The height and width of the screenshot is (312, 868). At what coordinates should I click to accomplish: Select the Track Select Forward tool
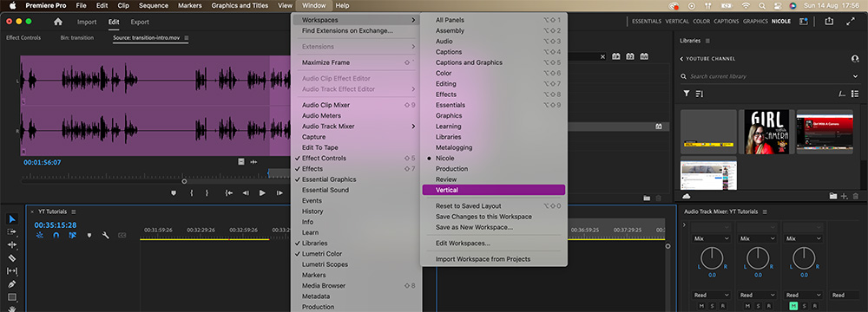tap(12, 231)
